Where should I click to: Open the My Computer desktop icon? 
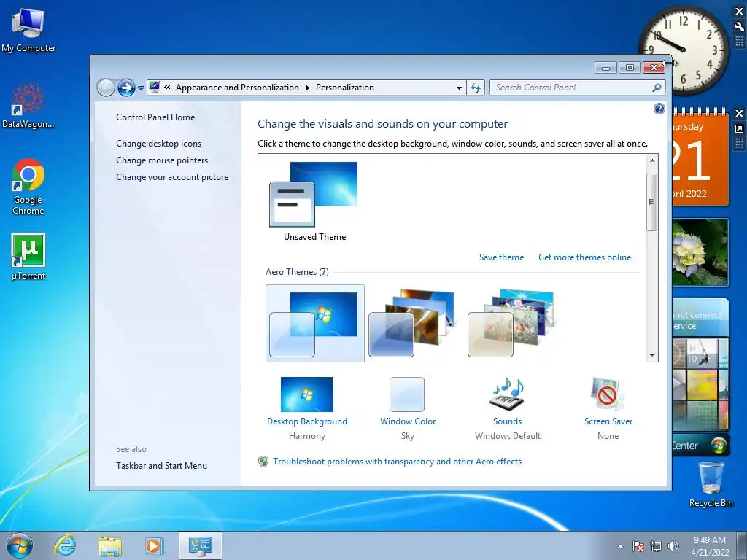28,30
